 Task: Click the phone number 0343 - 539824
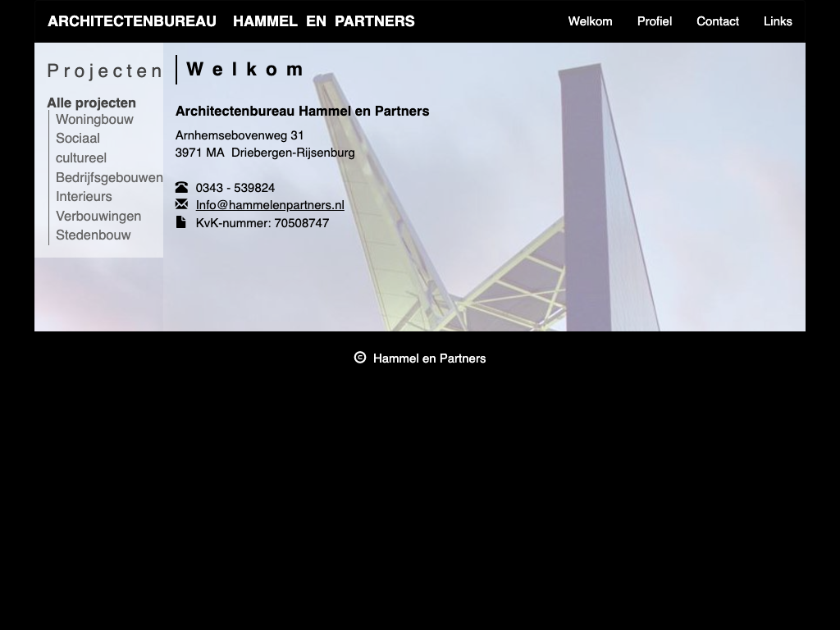[235, 188]
